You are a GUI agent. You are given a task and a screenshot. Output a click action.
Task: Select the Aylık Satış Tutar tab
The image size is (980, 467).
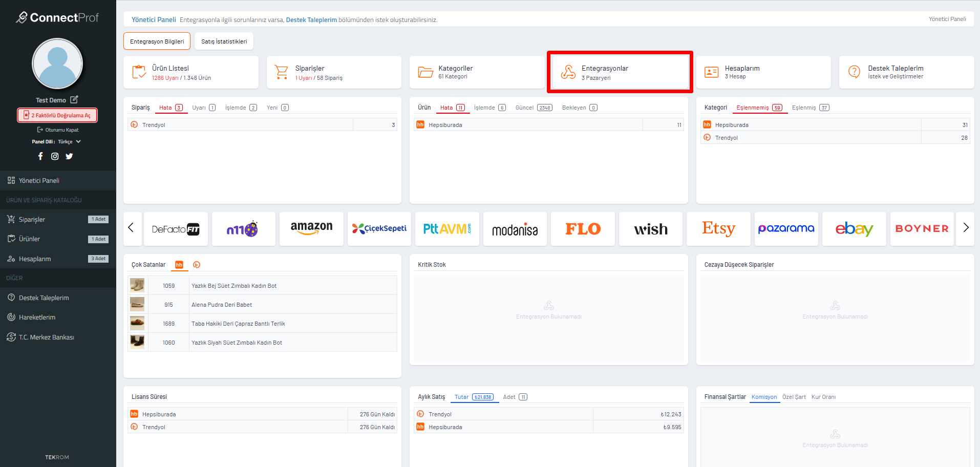coord(474,397)
